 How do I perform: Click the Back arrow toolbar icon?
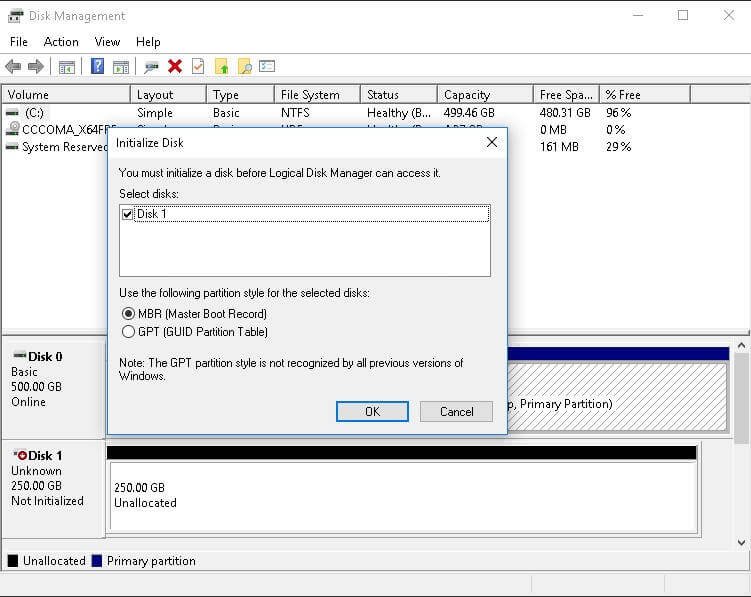point(13,66)
